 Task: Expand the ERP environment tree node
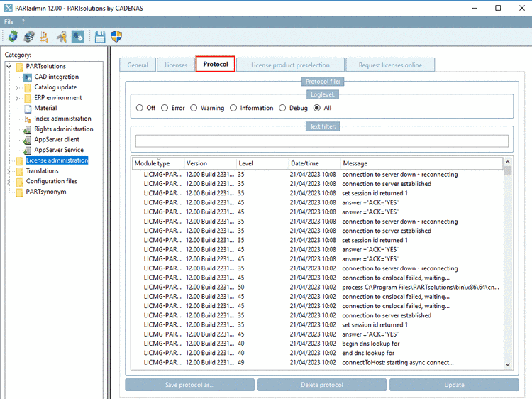click(x=17, y=98)
